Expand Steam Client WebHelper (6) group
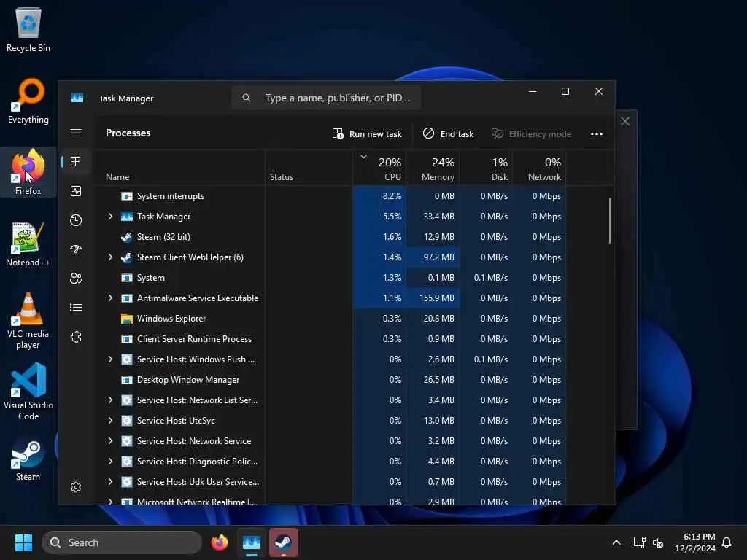 111,257
